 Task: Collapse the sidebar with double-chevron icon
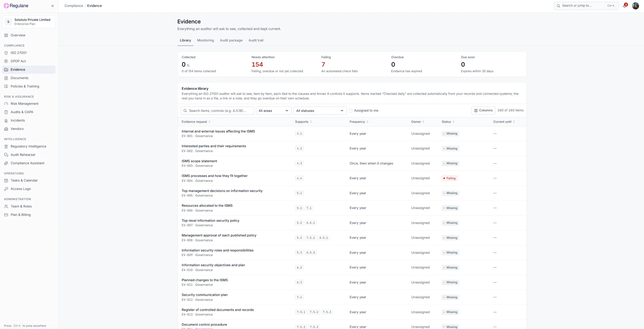pos(53,6)
